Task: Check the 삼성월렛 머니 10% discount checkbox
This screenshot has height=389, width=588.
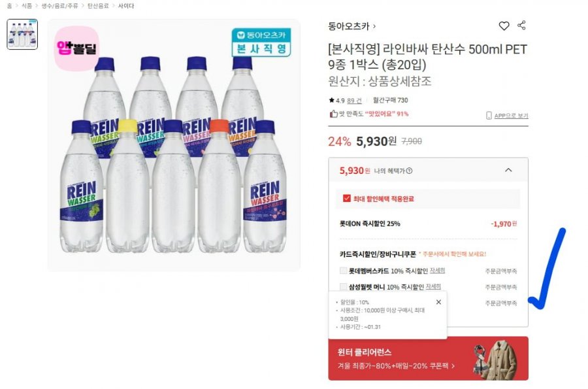Action: [344, 286]
